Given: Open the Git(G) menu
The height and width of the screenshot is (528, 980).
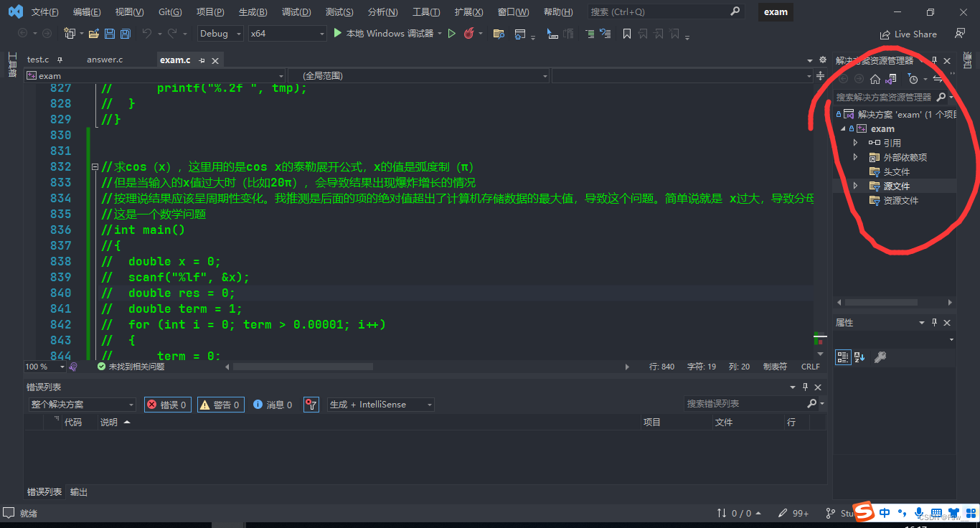Looking at the screenshot, I should 170,12.
